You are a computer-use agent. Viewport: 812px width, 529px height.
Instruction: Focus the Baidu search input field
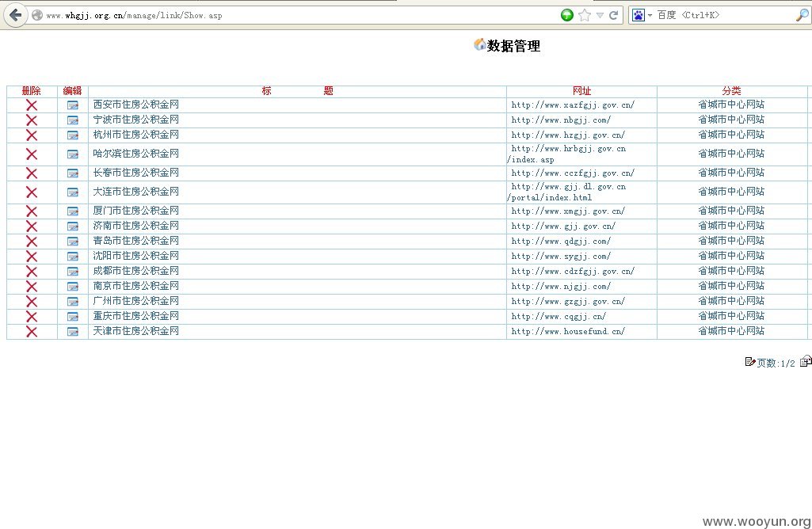coord(724,15)
